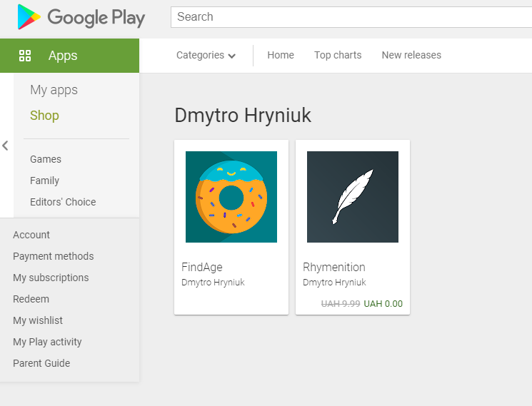This screenshot has height=406, width=532.
Task: Open the Editors' Choice section
Action: click(63, 202)
